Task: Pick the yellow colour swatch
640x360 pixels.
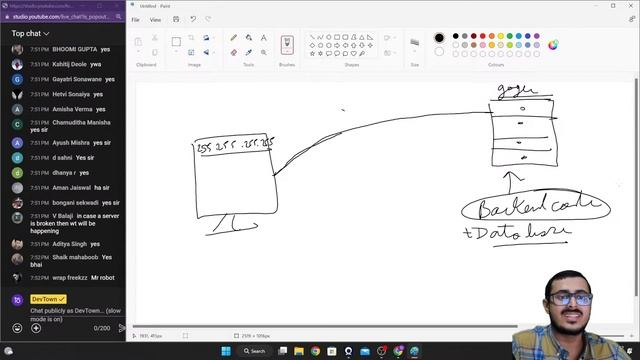Action: (500, 36)
